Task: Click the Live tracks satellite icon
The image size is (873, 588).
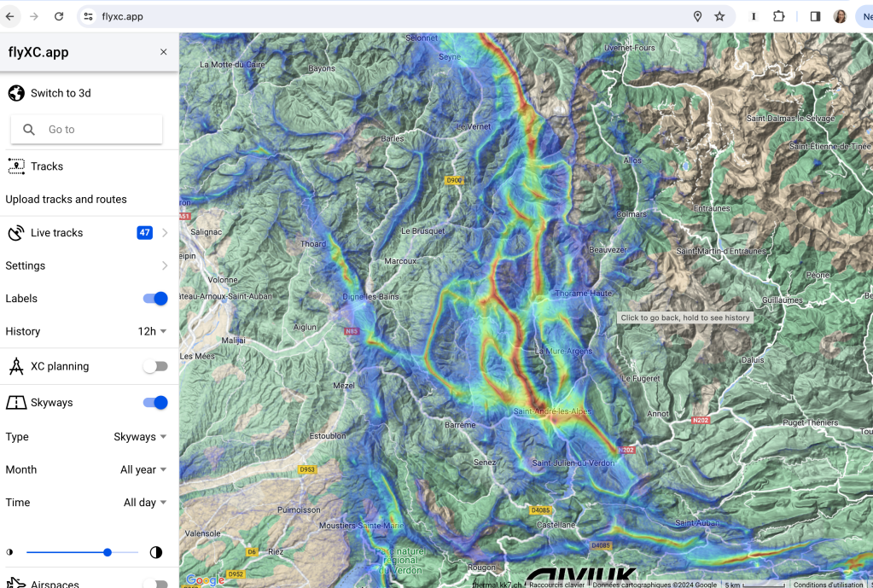Action: coord(15,233)
